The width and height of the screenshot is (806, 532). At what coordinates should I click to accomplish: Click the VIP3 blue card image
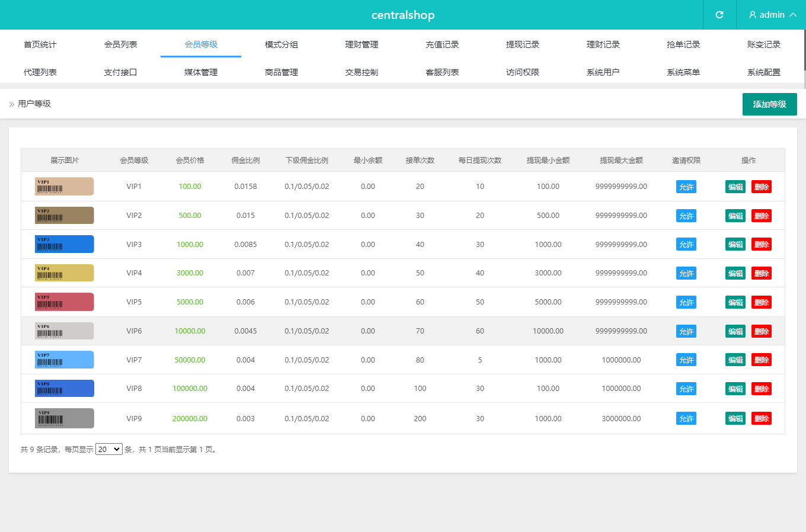65,244
